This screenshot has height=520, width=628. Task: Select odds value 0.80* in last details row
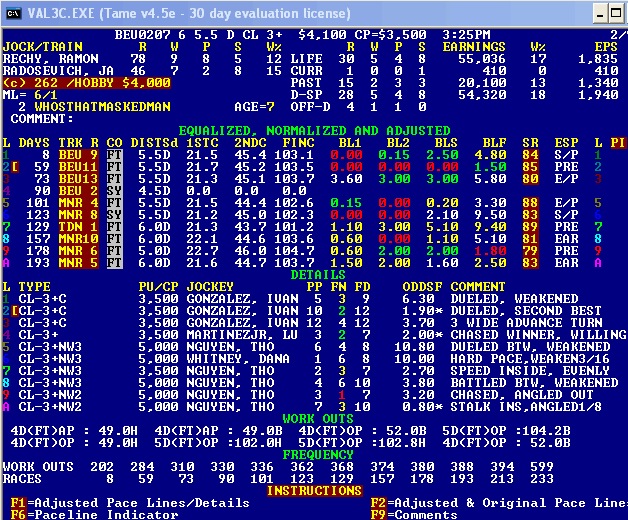423,407
